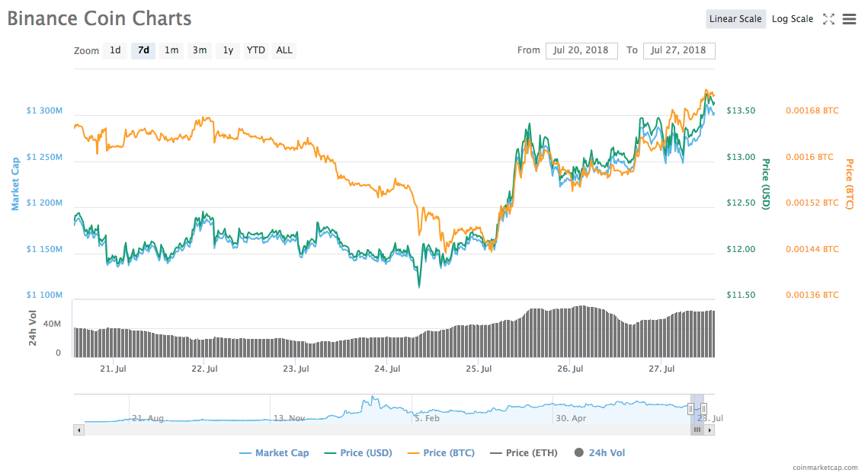Screen dimensions: 868x476
Task: Switch to the 7d zoom tab
Action: tap(143, 50)
